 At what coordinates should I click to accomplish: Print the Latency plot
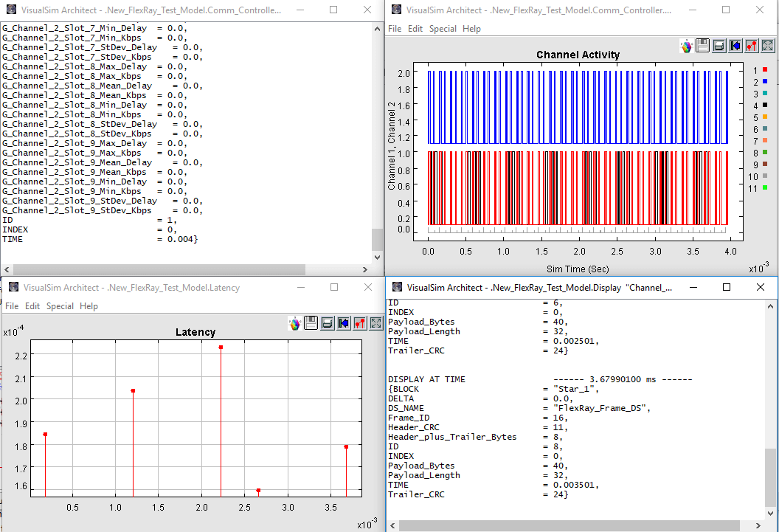point(327,323)
